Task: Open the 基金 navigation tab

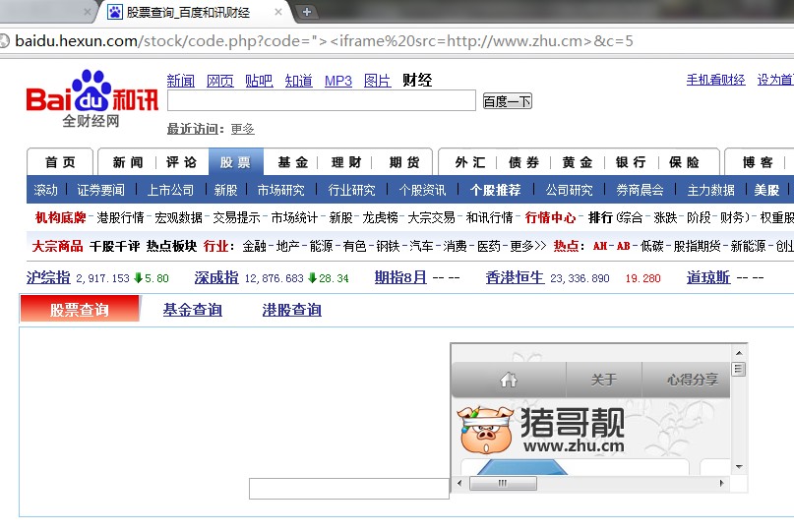Action: click(x=293, y=162)
